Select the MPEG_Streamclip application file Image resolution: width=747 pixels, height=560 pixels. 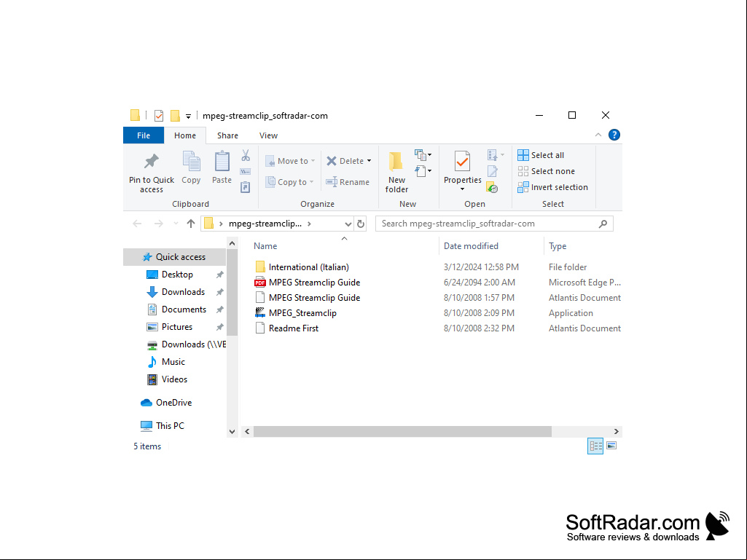(302, 313)
